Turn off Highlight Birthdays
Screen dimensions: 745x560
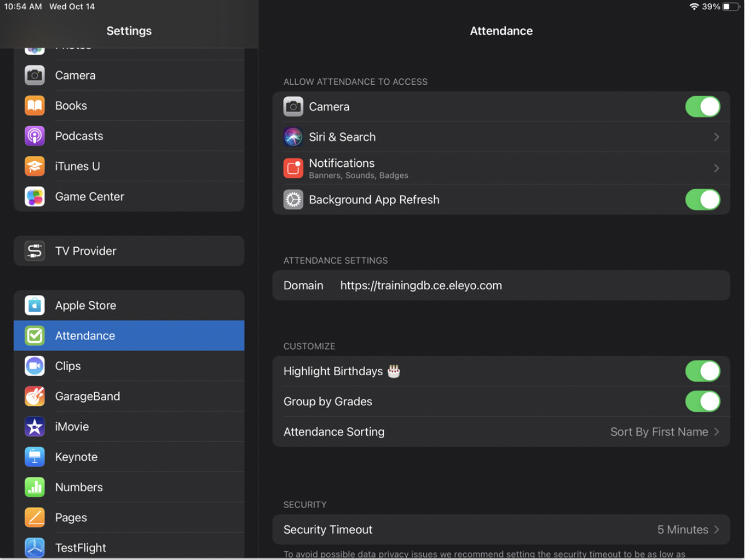pos(702,371)
